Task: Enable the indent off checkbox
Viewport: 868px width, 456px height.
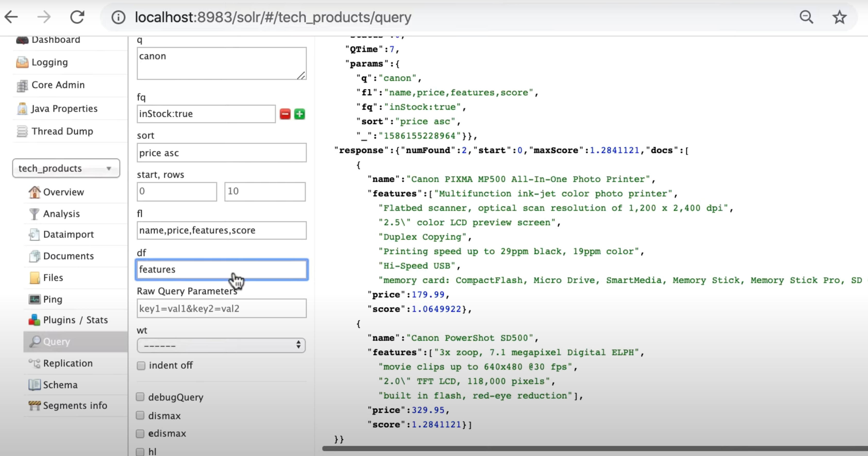Action: click(141, 365)
